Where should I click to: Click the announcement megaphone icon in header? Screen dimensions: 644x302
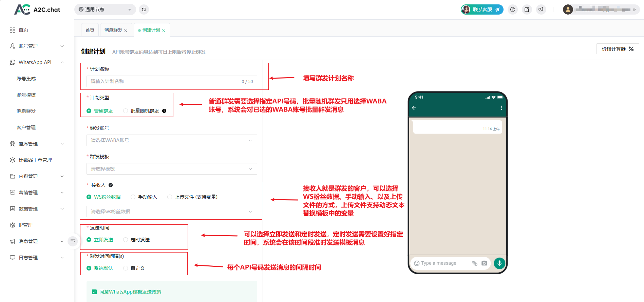click(x=541, y=9)
